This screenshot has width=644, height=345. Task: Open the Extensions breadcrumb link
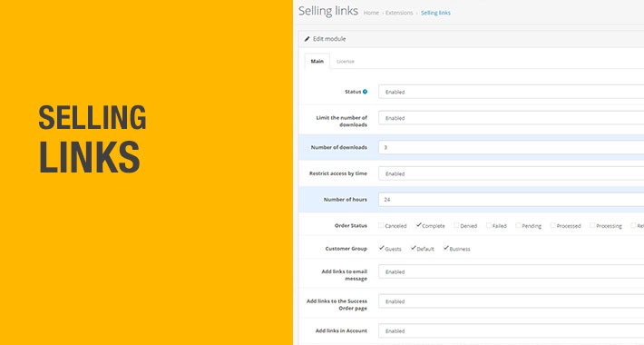click(399, 13)
